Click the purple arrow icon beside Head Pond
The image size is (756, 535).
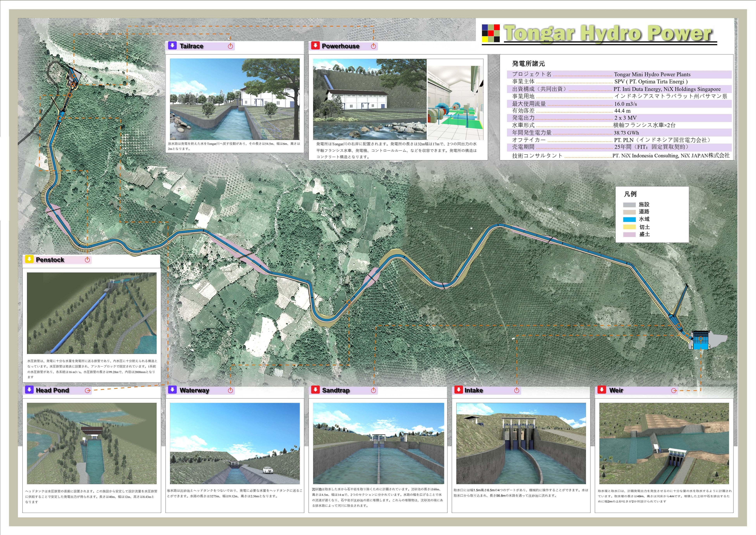click(29, 390)
